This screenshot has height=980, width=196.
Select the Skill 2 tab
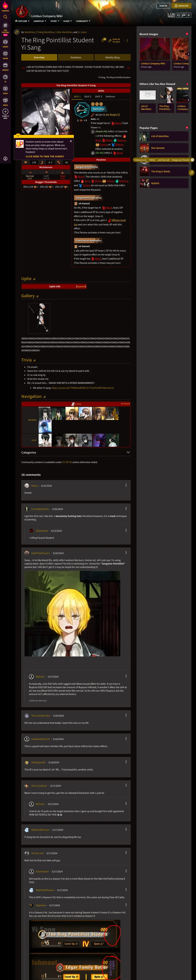click(88, 97)
